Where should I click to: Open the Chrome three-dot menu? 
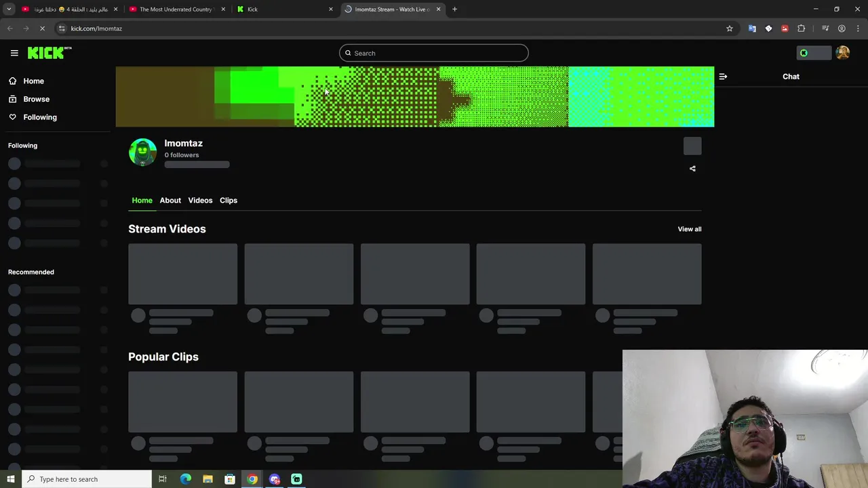coord(858,28)
